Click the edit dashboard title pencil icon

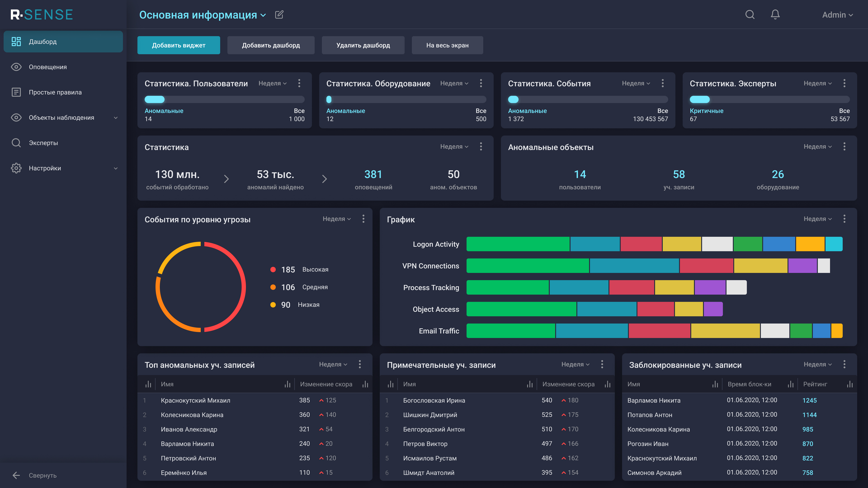(x=279, y=14)
